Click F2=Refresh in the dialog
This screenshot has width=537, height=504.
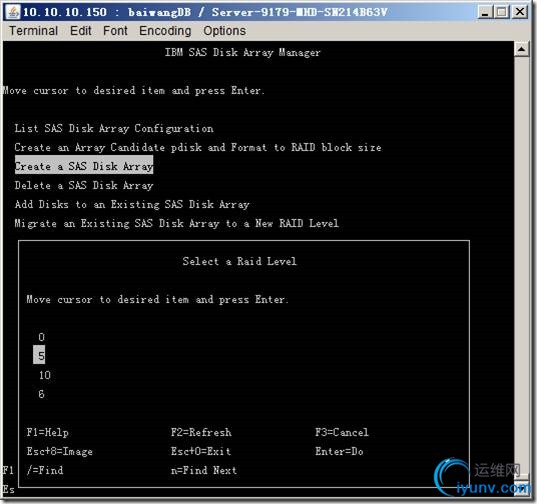(x=201, y=432)
